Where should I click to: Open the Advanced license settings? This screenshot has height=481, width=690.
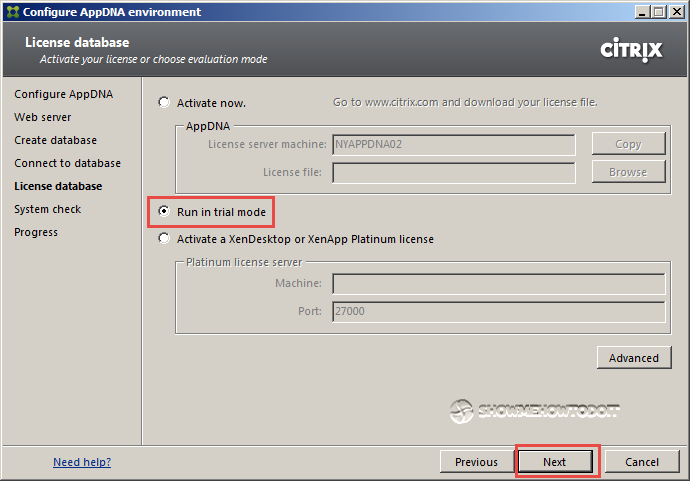pyautogui.click(x=633, y=358)
